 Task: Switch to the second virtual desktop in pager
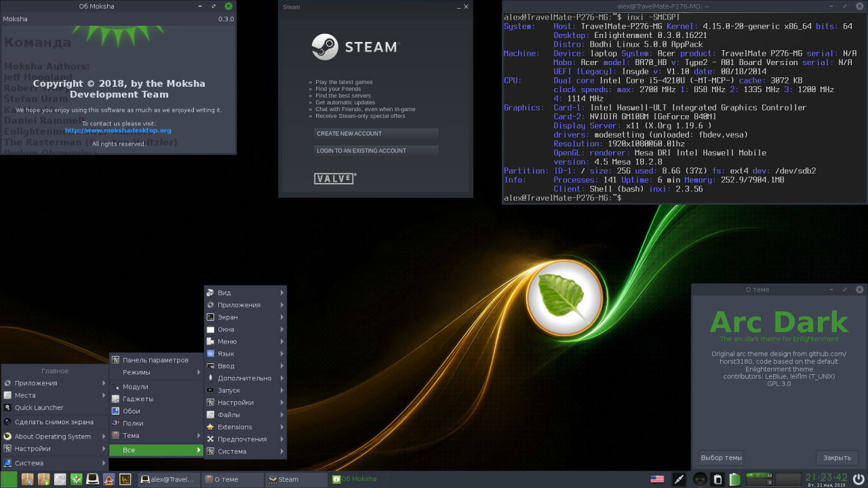coord(788,479)
